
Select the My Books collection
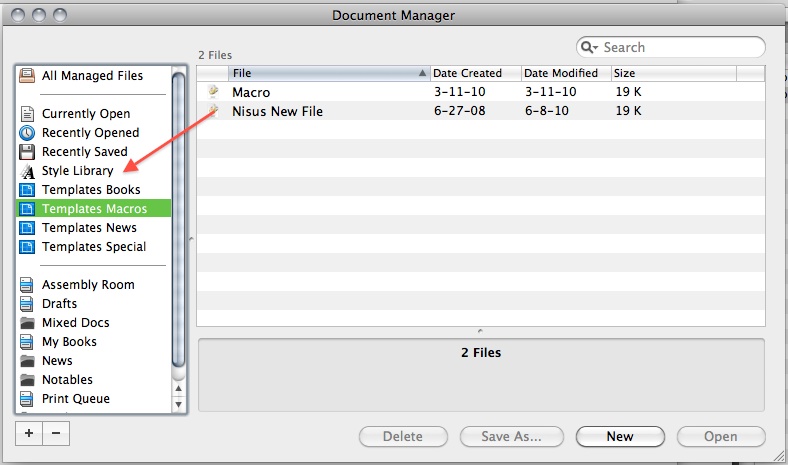[93, 342]
